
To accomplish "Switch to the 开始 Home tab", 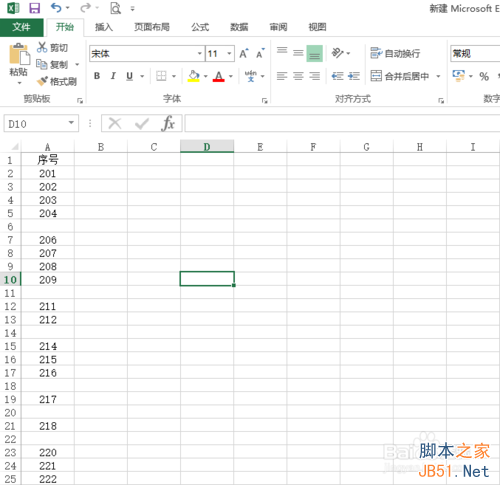I will pyautogui.click(x=65, y=27).
